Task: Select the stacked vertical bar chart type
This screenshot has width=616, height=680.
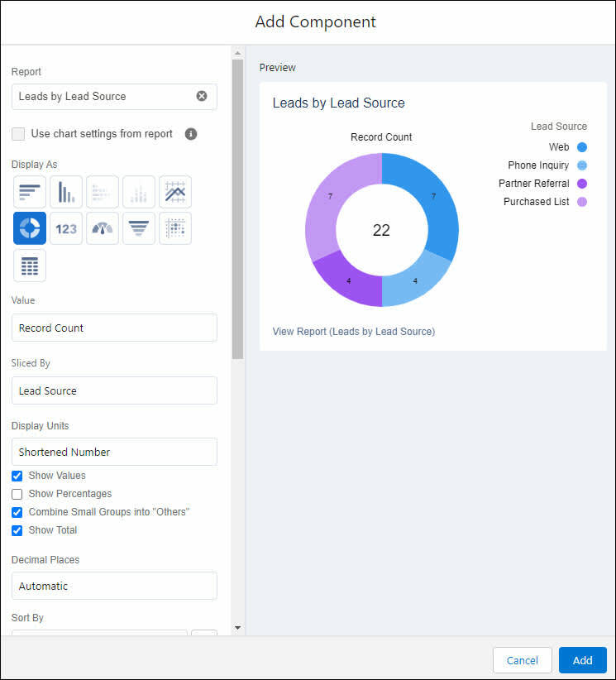Action: 139,192
